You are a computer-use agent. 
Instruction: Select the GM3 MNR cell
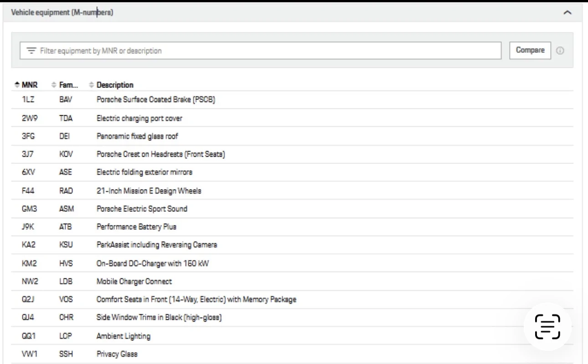tap(29, 209)
